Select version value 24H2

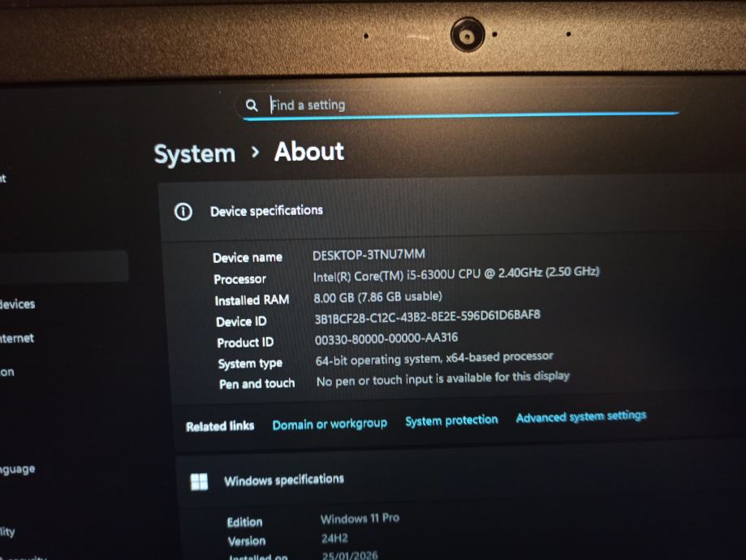pos(334,539)
